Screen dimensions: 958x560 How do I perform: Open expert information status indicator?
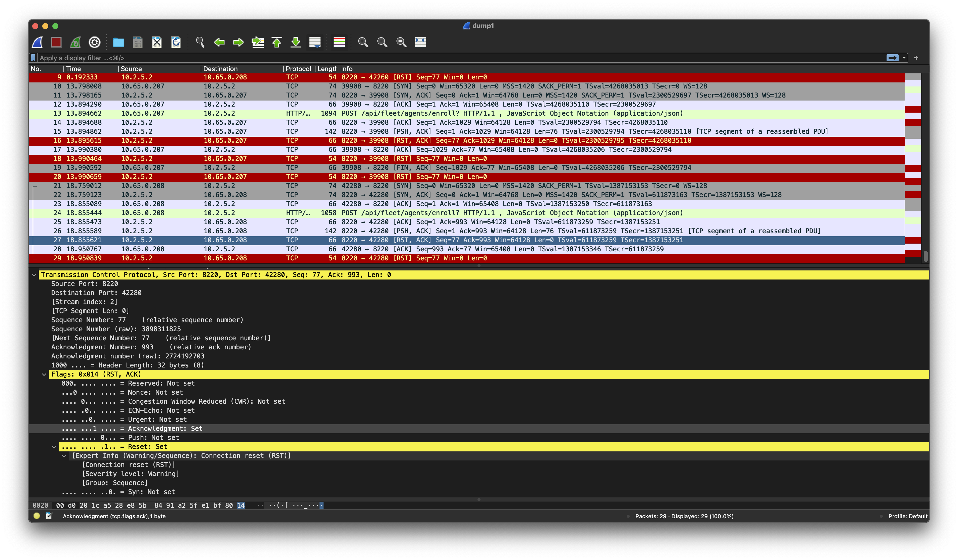click(37, 516)
